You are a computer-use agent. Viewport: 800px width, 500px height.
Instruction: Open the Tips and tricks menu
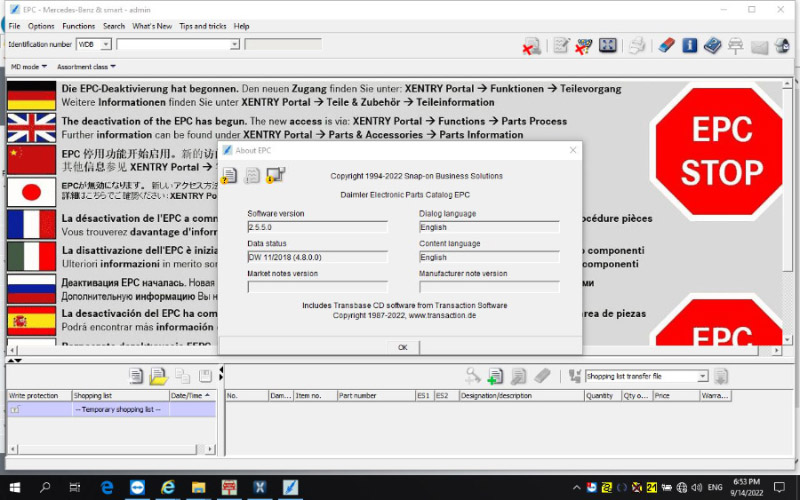[x=203, y=26]
